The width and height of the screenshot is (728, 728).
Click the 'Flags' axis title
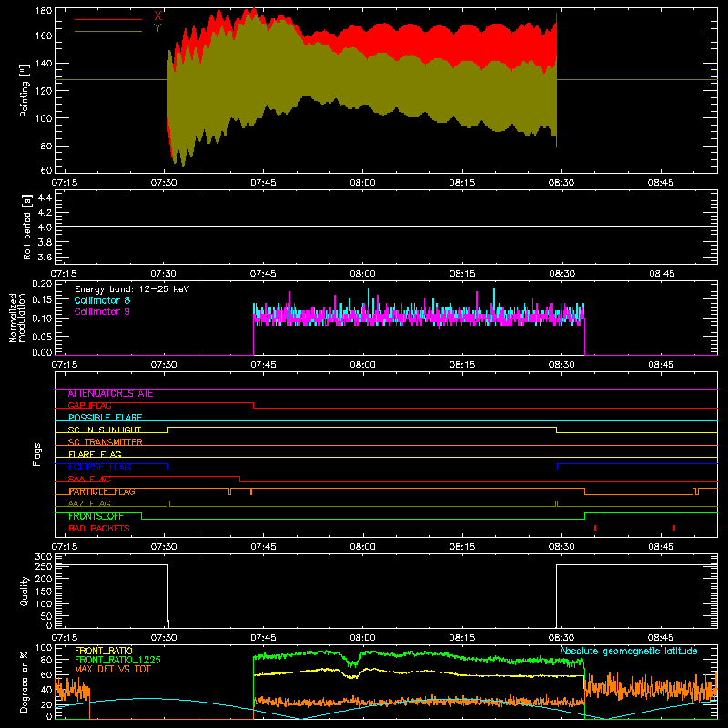pos(36,454)
